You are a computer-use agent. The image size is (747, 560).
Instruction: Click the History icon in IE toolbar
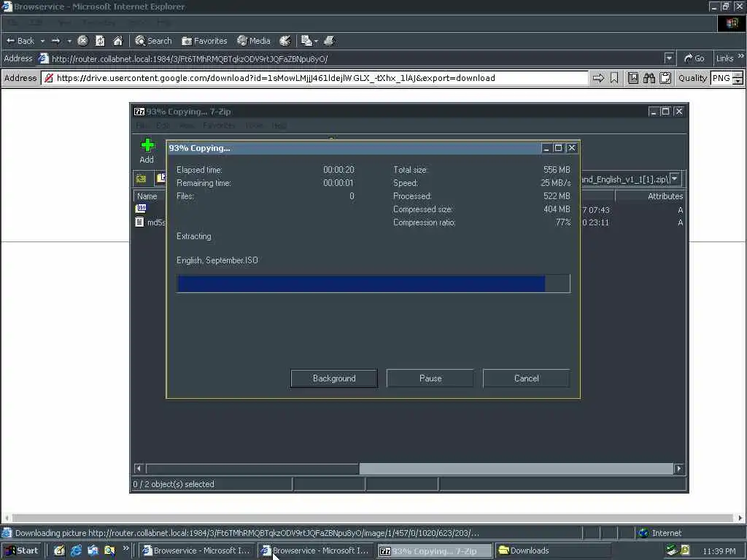(x=285, y=41)
